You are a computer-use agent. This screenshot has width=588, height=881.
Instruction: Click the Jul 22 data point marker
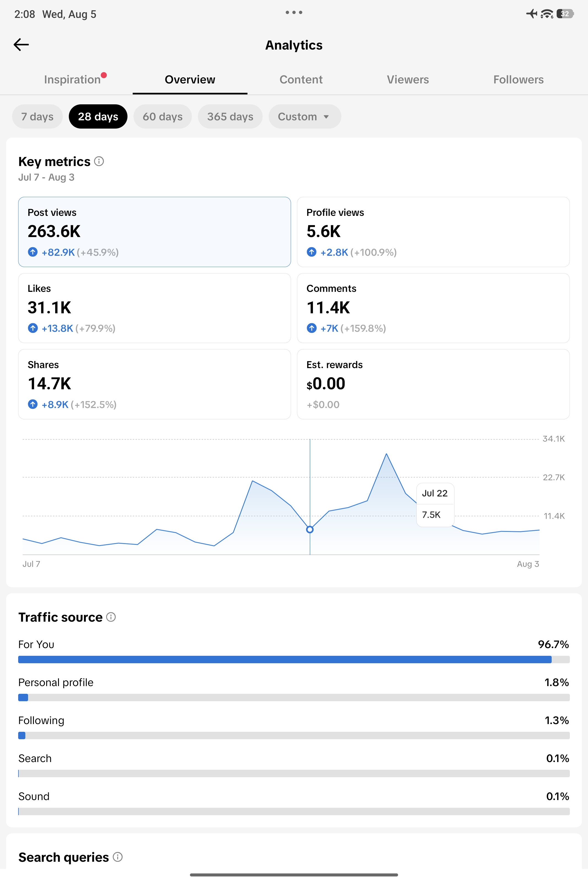310,530
